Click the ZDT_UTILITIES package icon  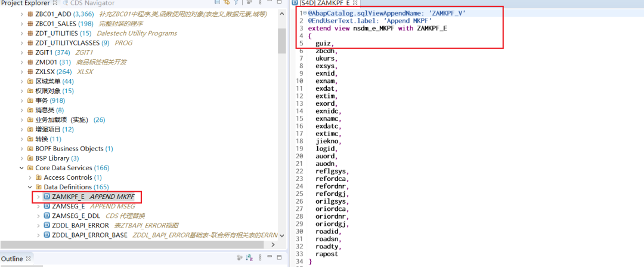(x=30, y=33)
